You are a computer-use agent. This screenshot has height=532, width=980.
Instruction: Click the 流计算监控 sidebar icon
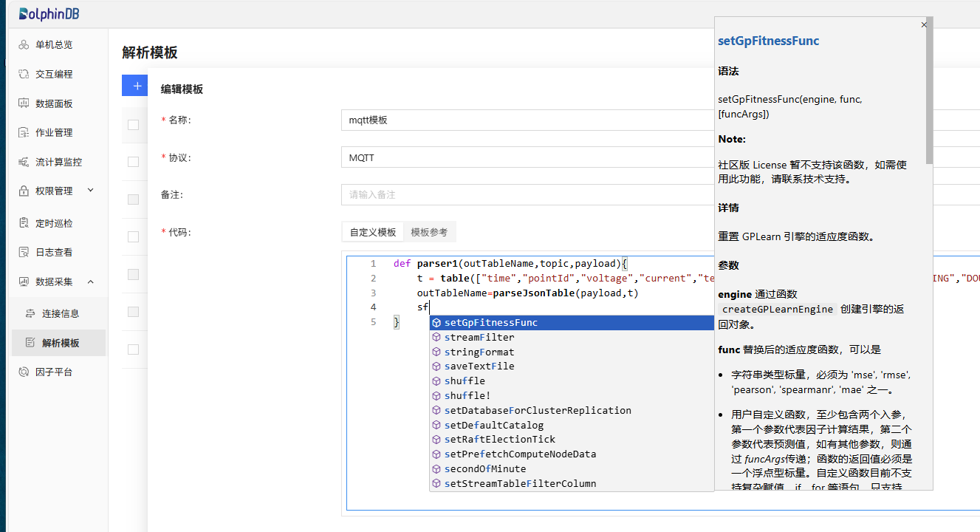point(24,162)
